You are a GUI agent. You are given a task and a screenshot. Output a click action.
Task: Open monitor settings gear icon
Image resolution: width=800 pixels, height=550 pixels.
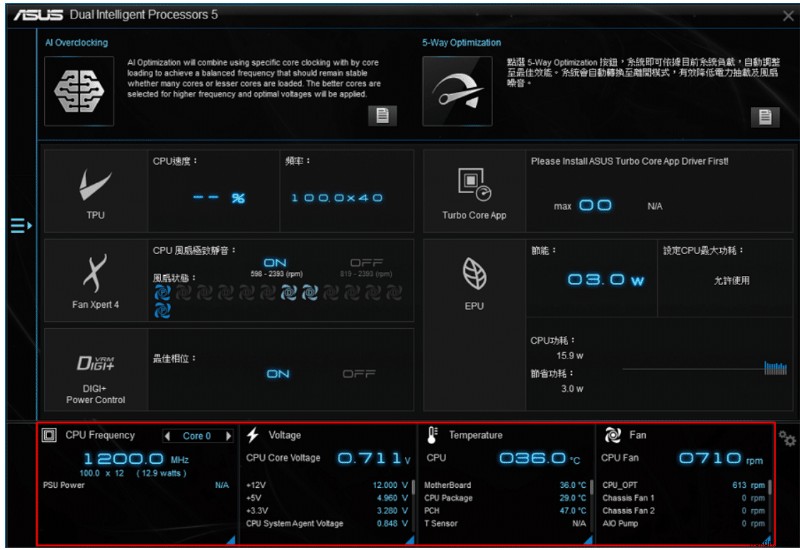click(x=787, y=438)
